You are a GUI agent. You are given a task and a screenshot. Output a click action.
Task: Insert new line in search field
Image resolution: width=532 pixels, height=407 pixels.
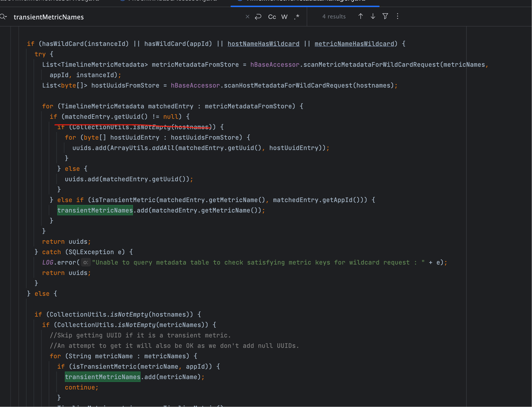click(258, 17)
